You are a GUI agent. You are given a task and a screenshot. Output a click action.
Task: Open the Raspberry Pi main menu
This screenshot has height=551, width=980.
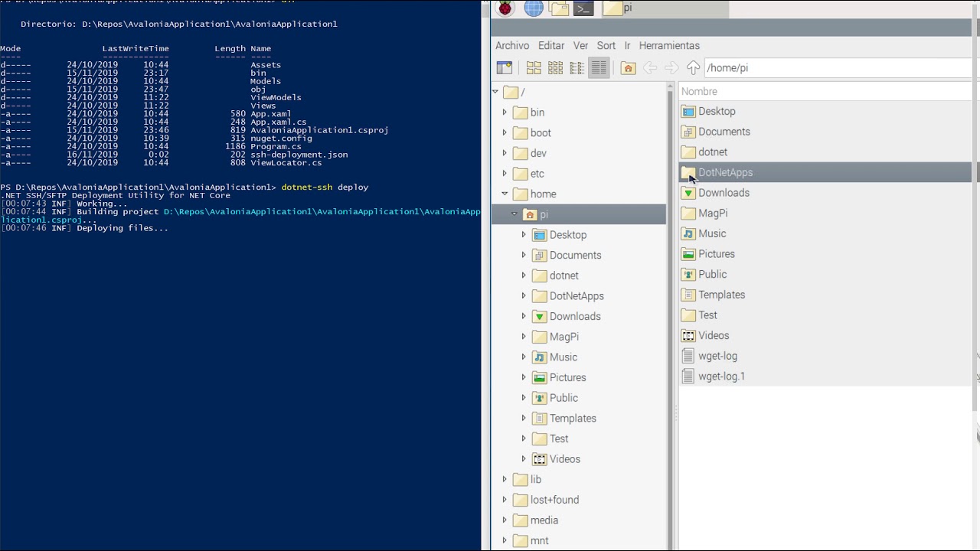pos(505,8)
